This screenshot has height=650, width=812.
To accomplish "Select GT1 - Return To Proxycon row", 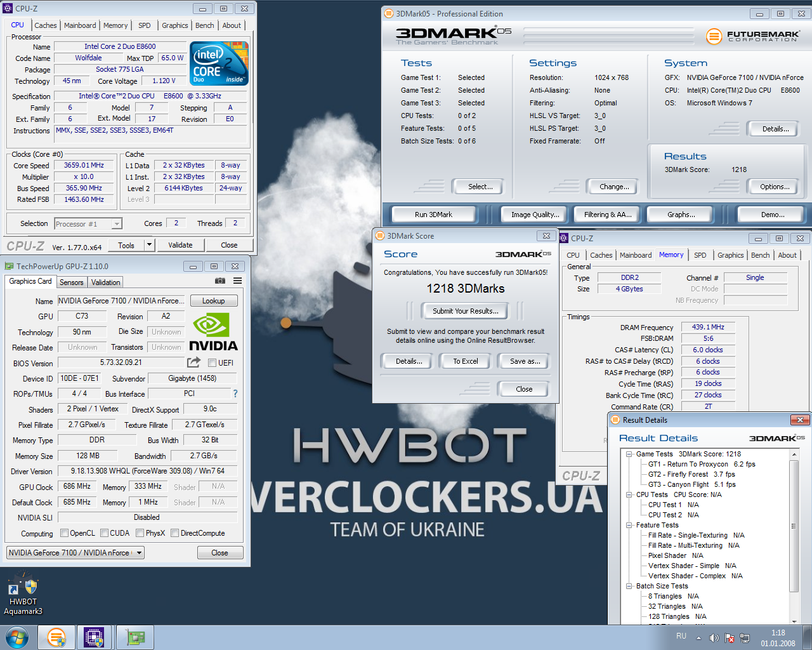I will click(x=702, y=464).
